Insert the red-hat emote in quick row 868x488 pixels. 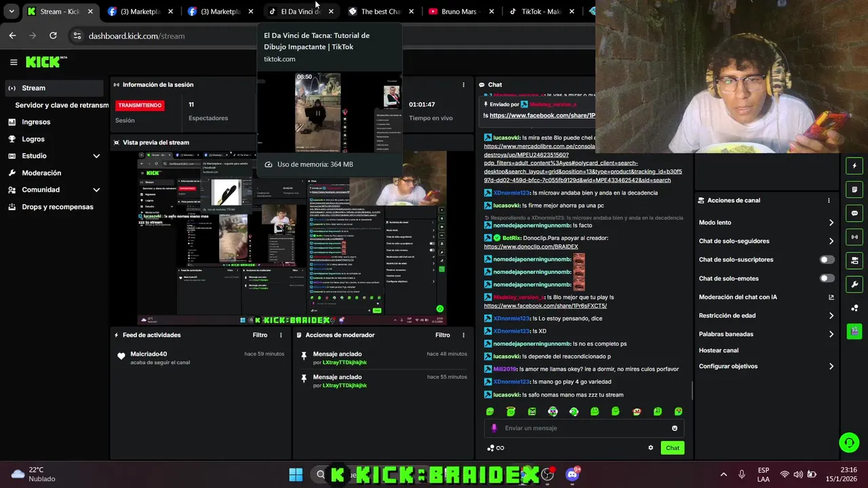point(636,411)
